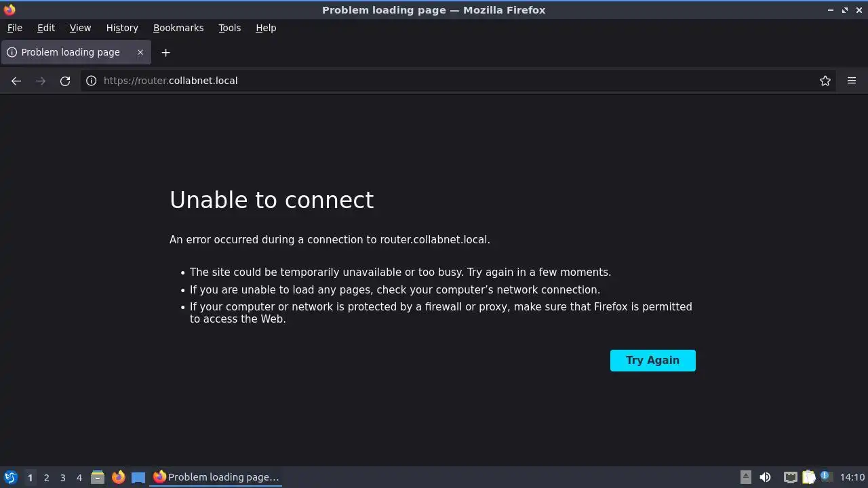Select the Problem loading page taskbar window

(216, 477)
